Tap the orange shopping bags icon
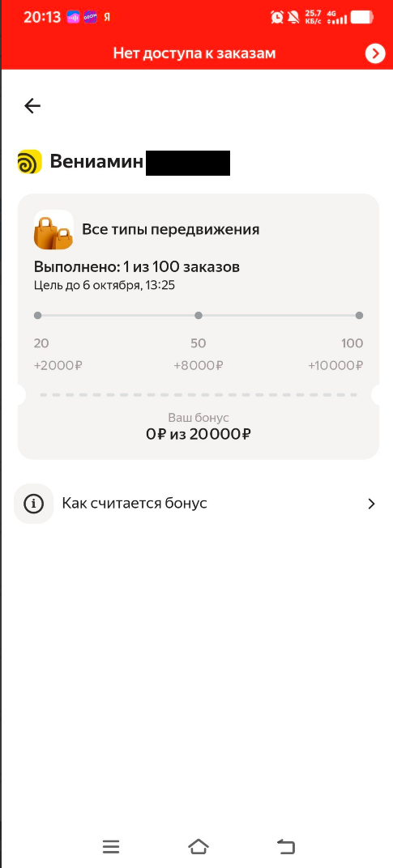Screen dimensions: 393x868 tap(53, 230)
